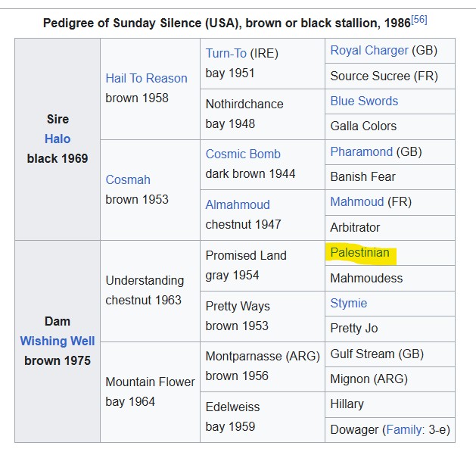Select the Source Sucree (FR) cell
This screenshot has height=449, width=476.
[390, 76]
